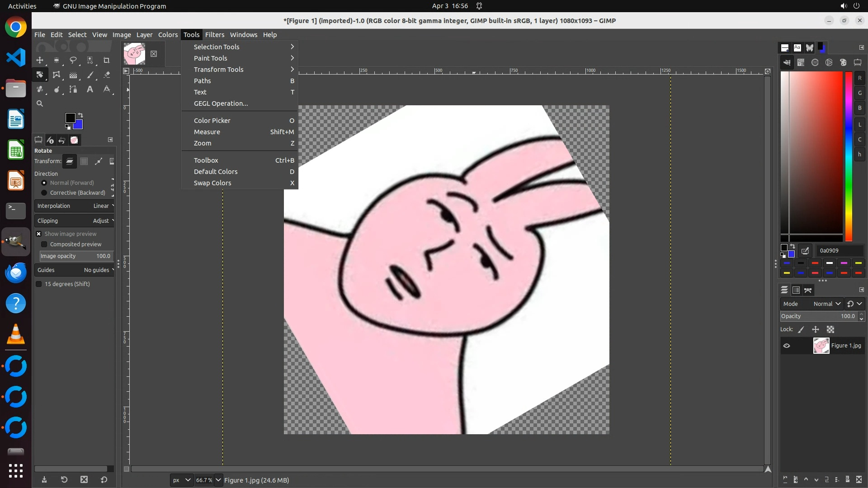Select the Corrective (Backward) direction
868x488 pixels.
tap(44, 193)
